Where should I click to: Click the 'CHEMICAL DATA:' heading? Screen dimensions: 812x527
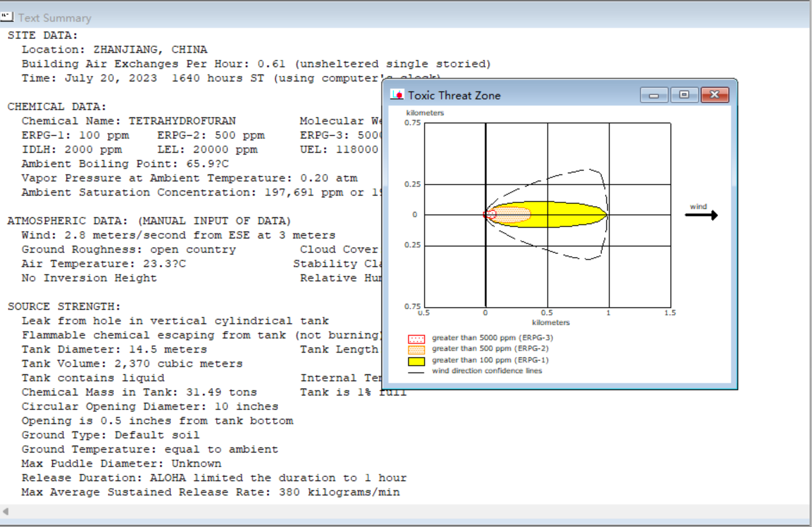(x=57, y=107)
